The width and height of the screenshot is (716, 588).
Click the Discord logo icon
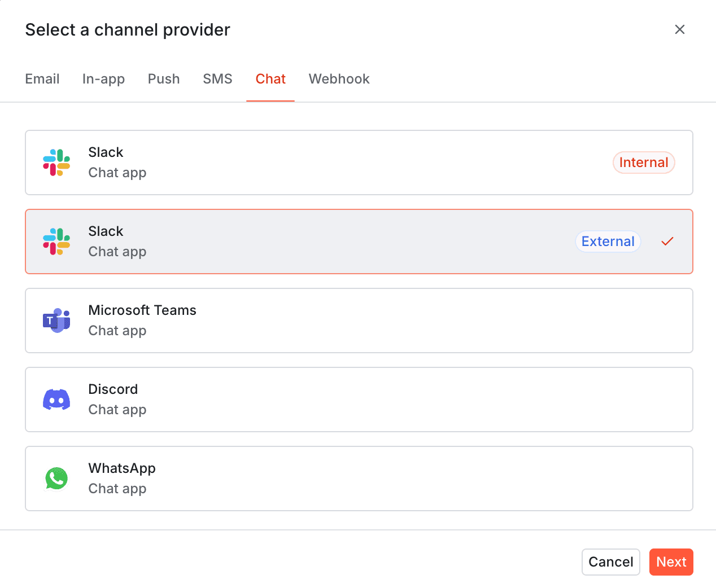[x=56, y=400]
